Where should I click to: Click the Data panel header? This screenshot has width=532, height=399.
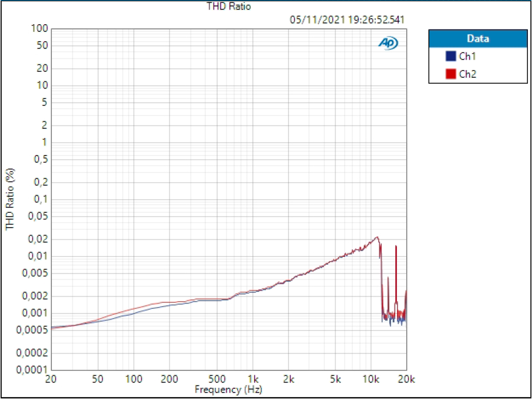point(477,38)
